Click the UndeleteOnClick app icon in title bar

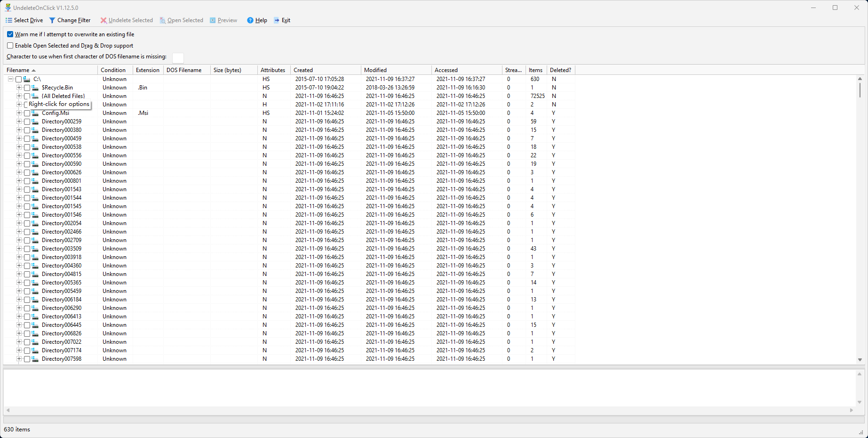pos(8,8)
